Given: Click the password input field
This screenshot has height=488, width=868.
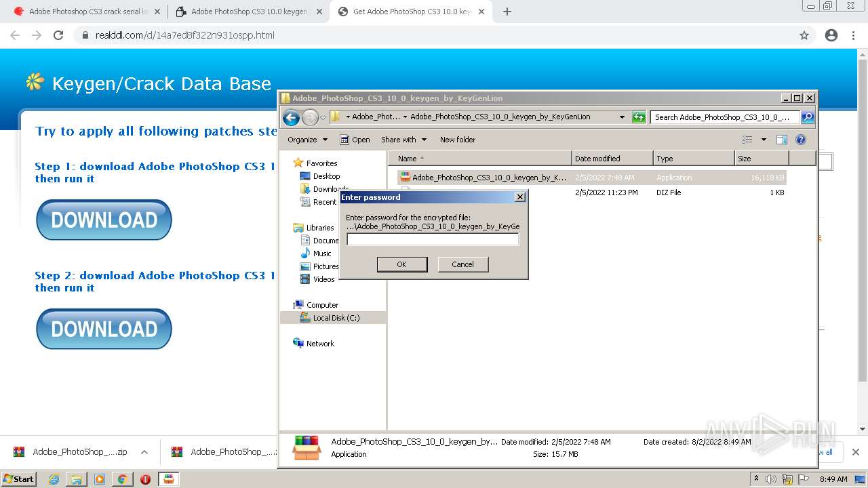Looking at the screenshot, I should [433, 239].
